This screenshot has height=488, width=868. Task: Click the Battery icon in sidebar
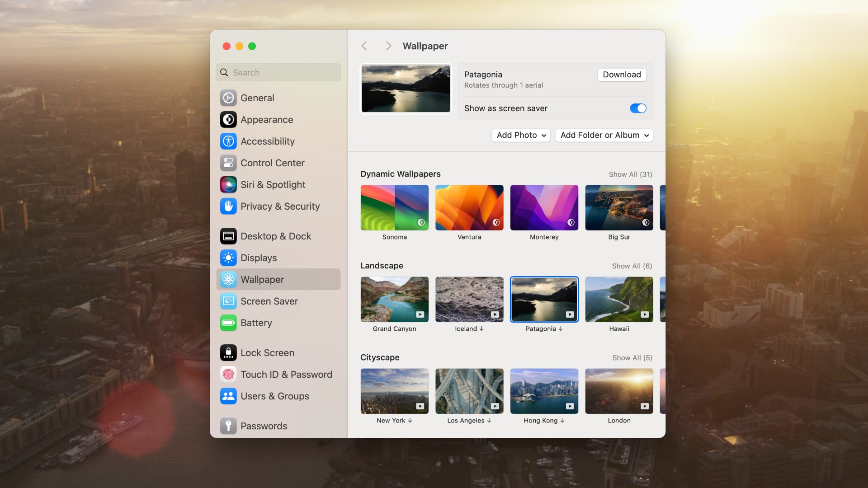tap(228, 323)
